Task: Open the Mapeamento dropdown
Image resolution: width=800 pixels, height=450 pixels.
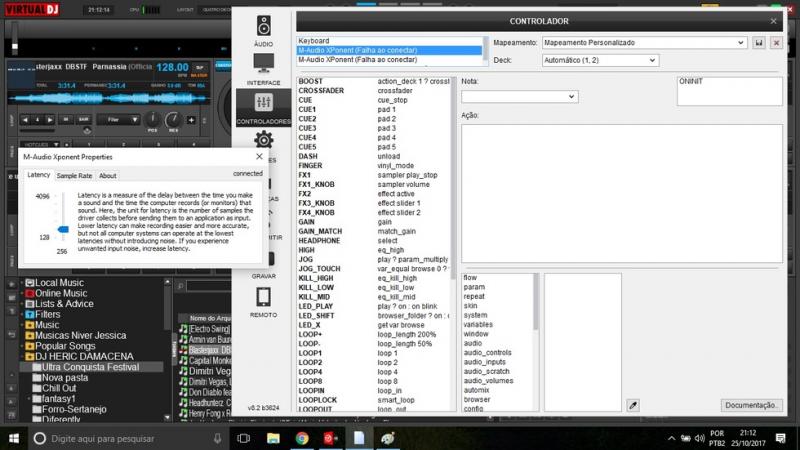Action: pos(644,43)
